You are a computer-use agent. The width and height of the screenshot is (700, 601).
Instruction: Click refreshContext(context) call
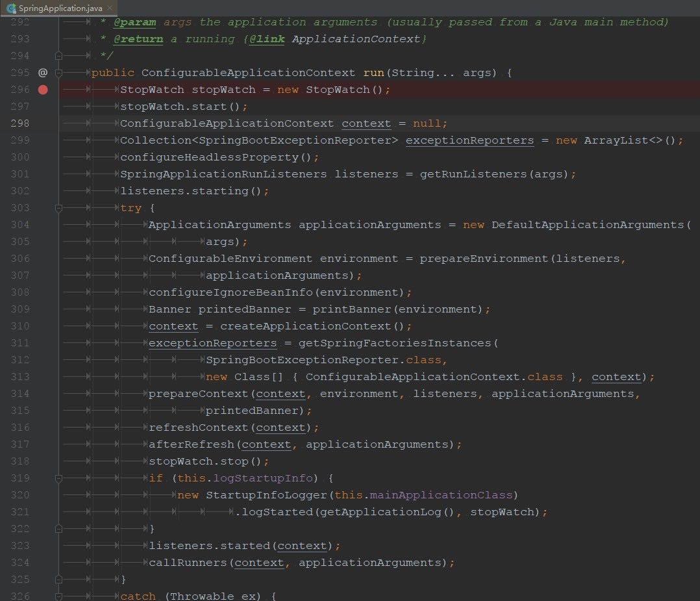230,428
